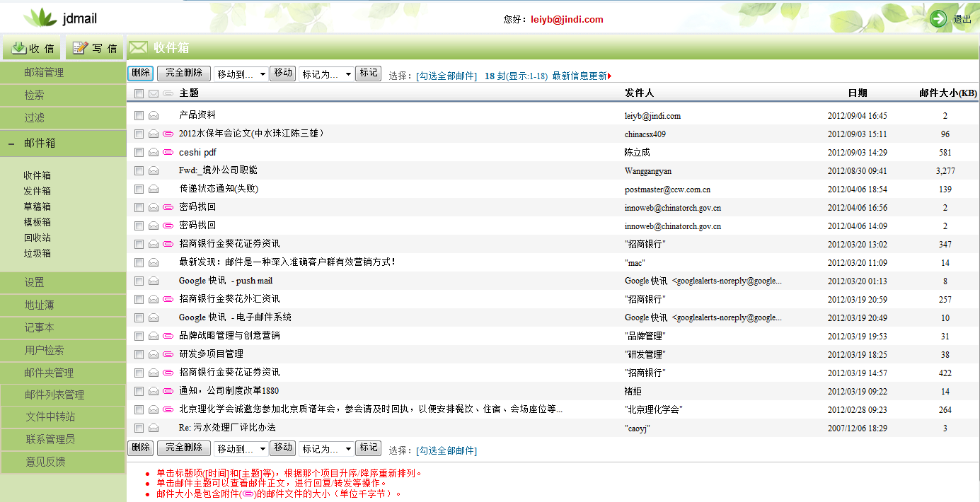Viewport: 980px width, 502px height.
Task: Click envelope icon on 北京理化学会 invitation row
Action: coord(154,409)
